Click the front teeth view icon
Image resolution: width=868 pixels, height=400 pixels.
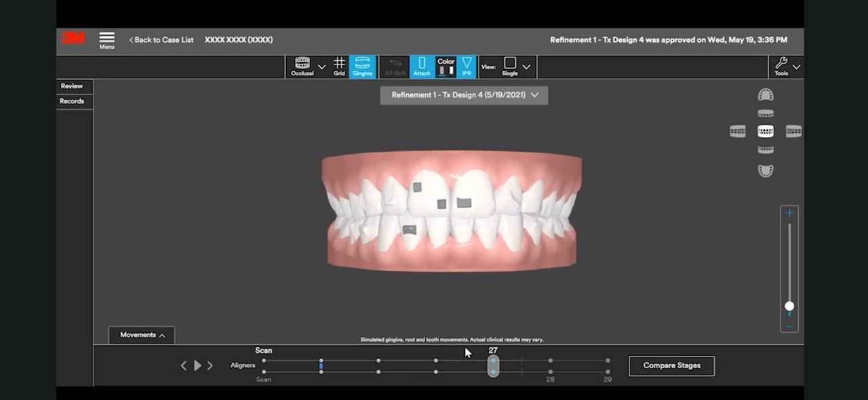[x=766, y=132]
